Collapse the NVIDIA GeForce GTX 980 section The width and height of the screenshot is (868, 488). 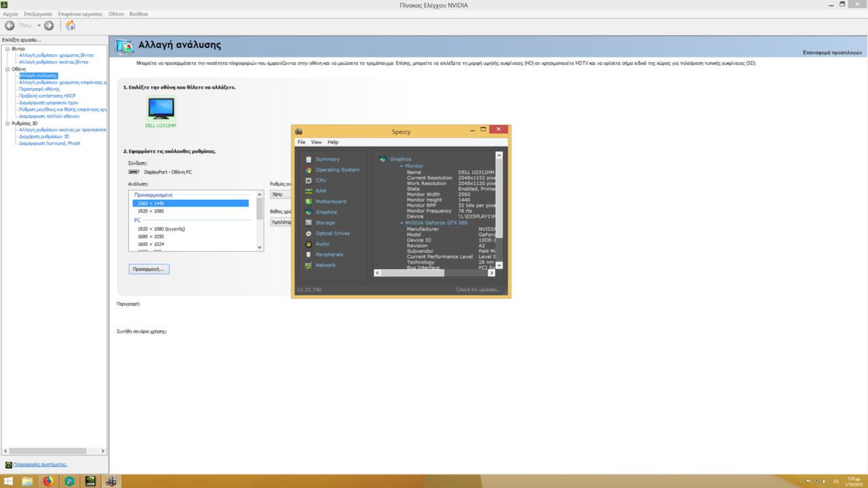tap(401, 223)
